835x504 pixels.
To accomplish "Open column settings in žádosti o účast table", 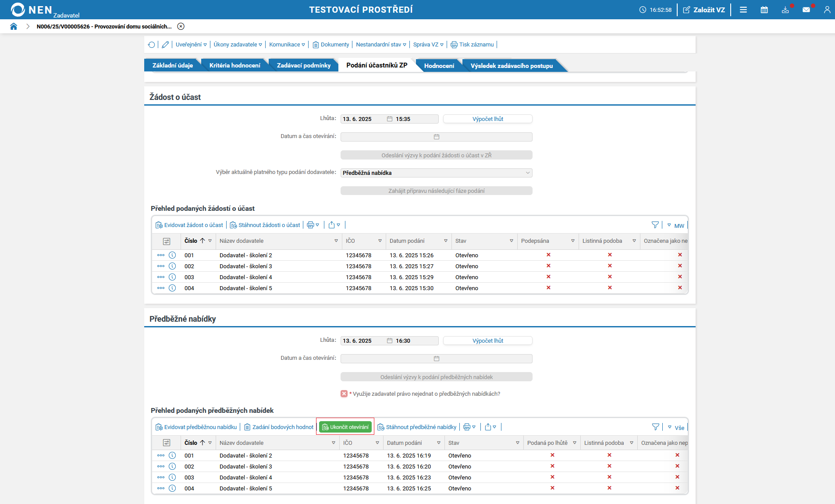I will (167, 241).
